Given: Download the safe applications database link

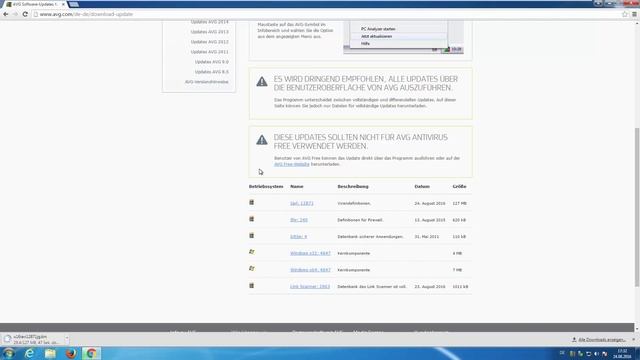Looking at the screenshot, I should 298,237.
